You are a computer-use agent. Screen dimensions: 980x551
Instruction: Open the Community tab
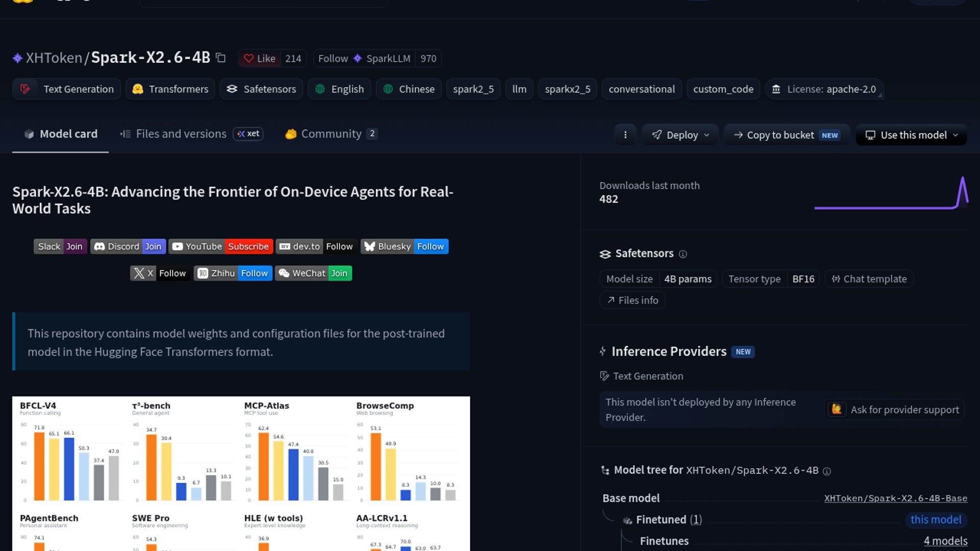pyautogui.click(x=331, y=134)
